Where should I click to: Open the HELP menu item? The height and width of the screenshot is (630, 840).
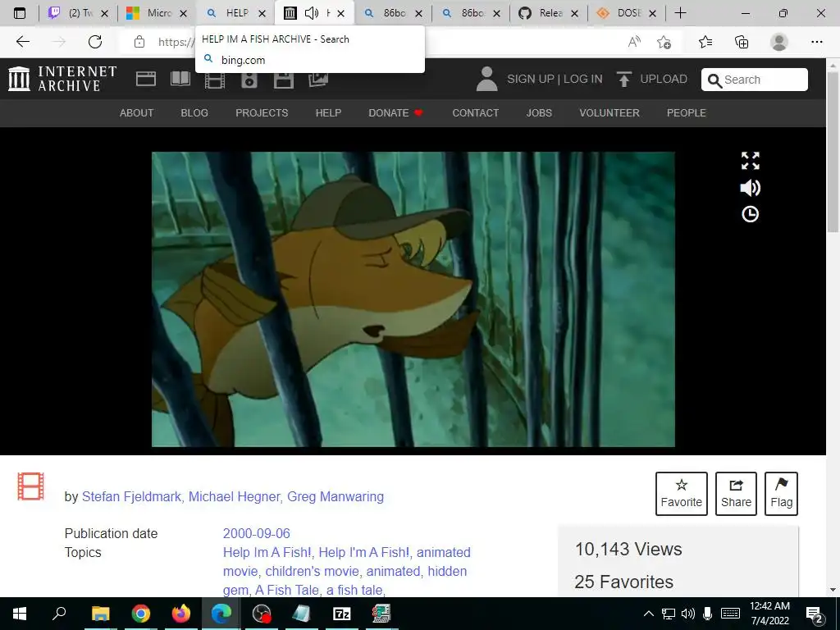[328, 113]
